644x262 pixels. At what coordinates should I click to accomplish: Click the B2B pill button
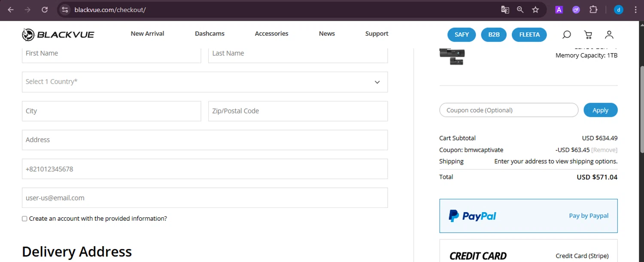[x=494, y=34]
